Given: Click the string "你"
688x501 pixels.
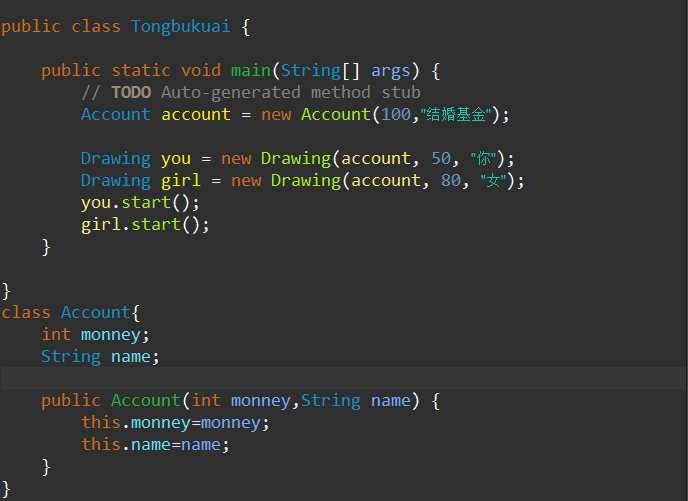Looking at the screenshot, I should pos(483,158).
